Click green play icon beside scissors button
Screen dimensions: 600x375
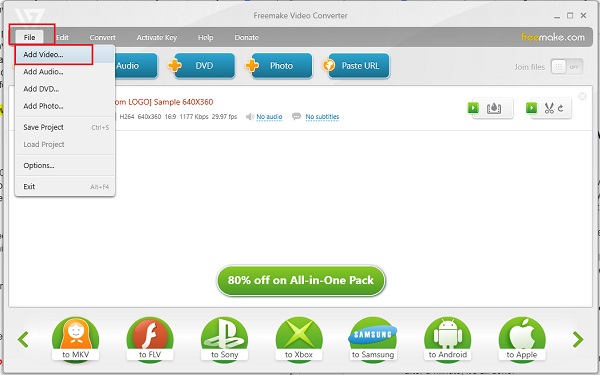click(x=531, y=108)
